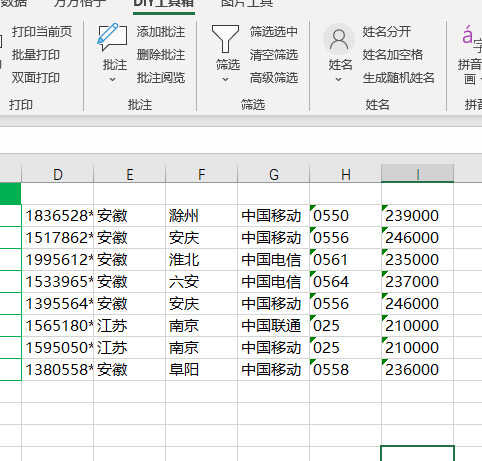Viewport: 482px width, 461px height.
Task: Select cell containing 阜阳
Action: [202, 370]
